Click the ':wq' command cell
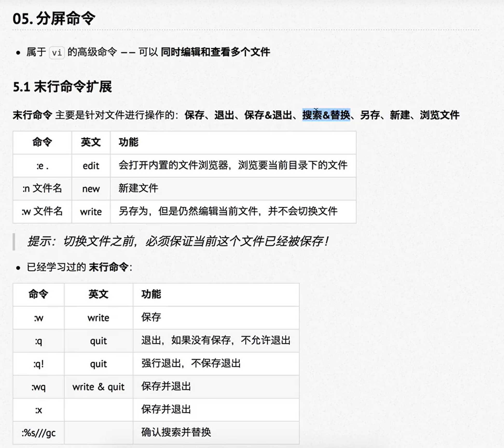This screenshot has height=448, width=504. click(x=39, y=387)
